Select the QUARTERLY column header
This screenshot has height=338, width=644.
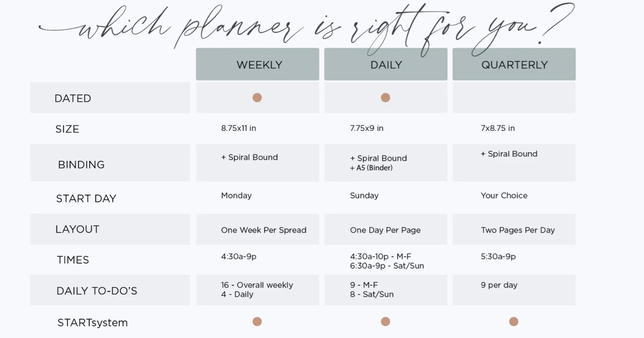(x=514, y=65)
